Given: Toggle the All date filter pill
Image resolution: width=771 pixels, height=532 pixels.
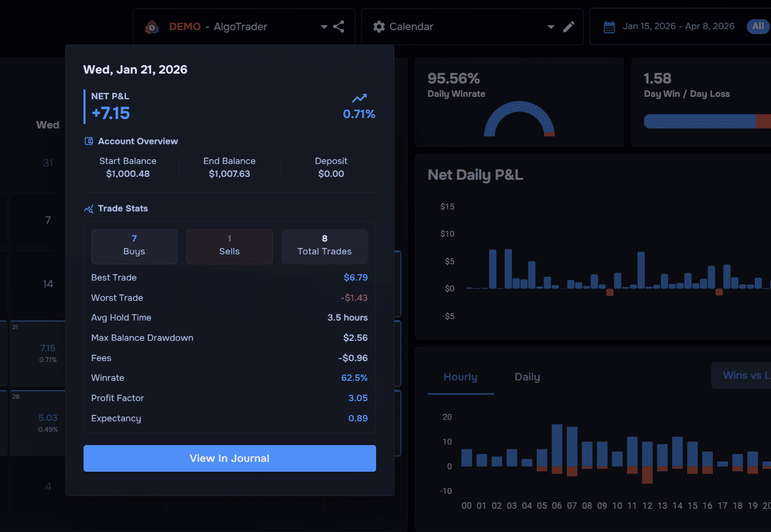Looking at the screenshot, I should (757, 27).
